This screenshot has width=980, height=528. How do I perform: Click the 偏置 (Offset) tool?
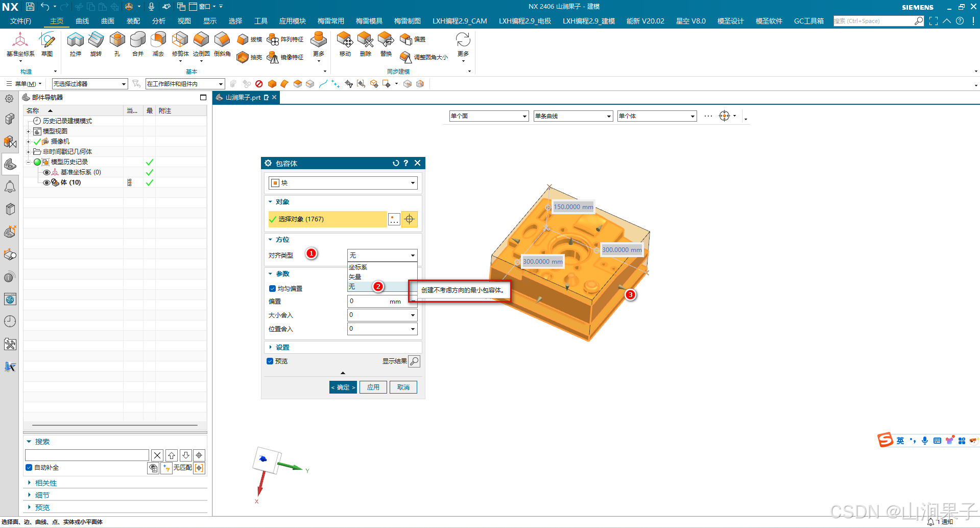tap(413, 39)
